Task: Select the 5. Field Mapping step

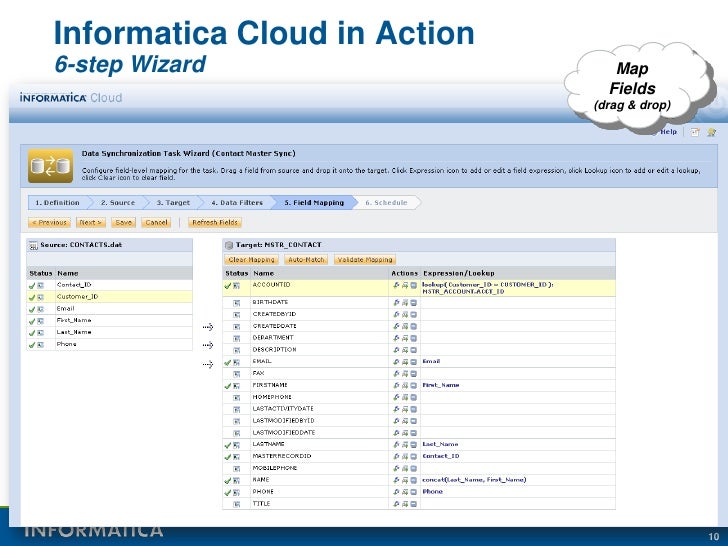Action: [314, 203]
